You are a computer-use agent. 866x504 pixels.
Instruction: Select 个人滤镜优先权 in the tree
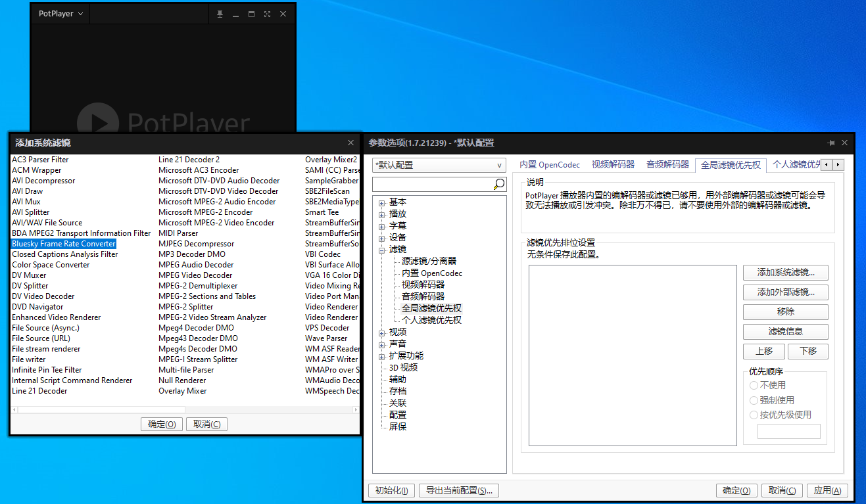pyautogui.click(x=431, y=320)
